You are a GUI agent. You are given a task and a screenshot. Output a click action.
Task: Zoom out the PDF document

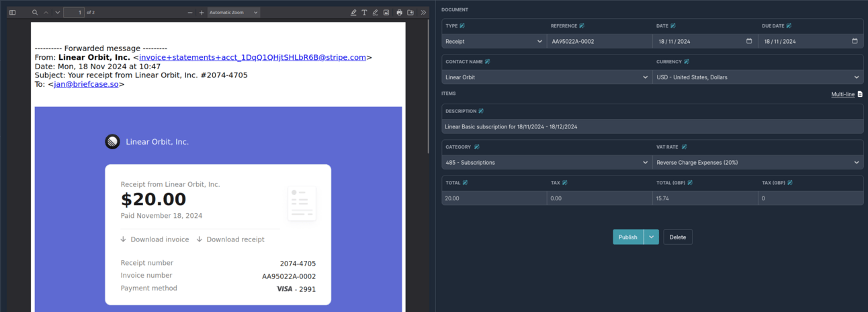[190, 12]
